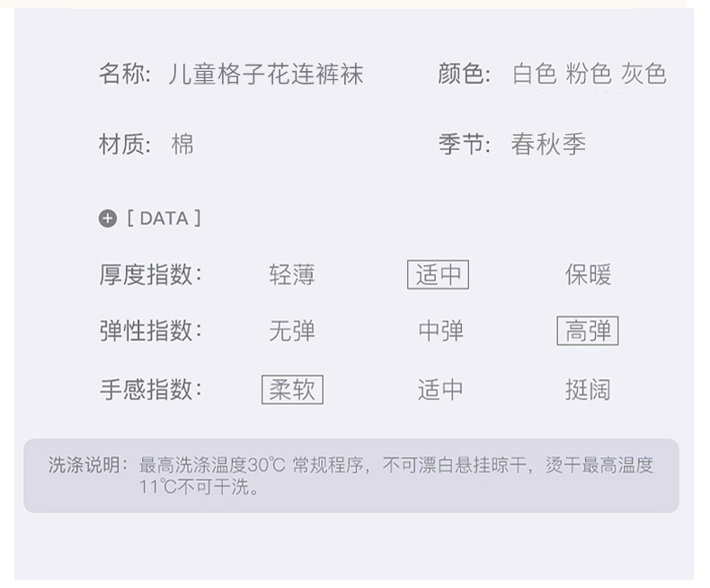Click the 棉 material value
Screen dimensions: 710x588
[182, 144]
